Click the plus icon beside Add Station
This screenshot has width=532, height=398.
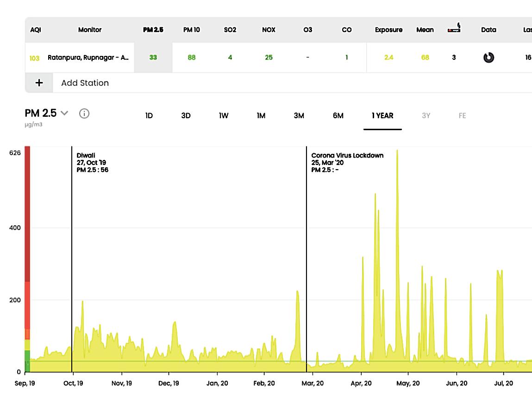(39, 83)
